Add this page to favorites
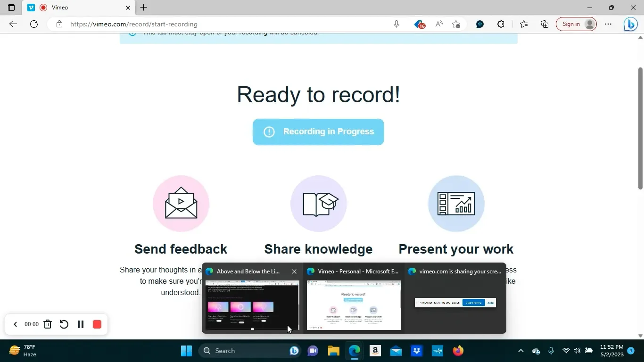This screenshot has width=644, height=362. 456,24
